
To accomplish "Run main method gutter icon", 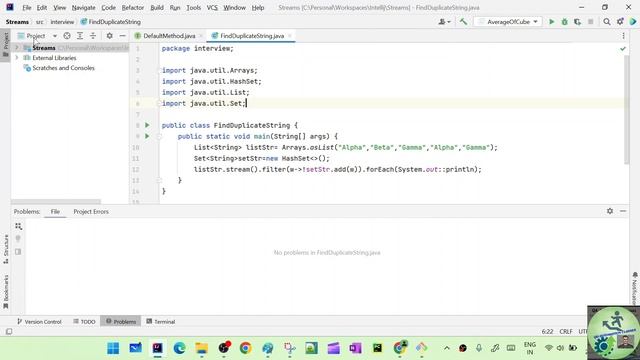I will coord(147,136).
